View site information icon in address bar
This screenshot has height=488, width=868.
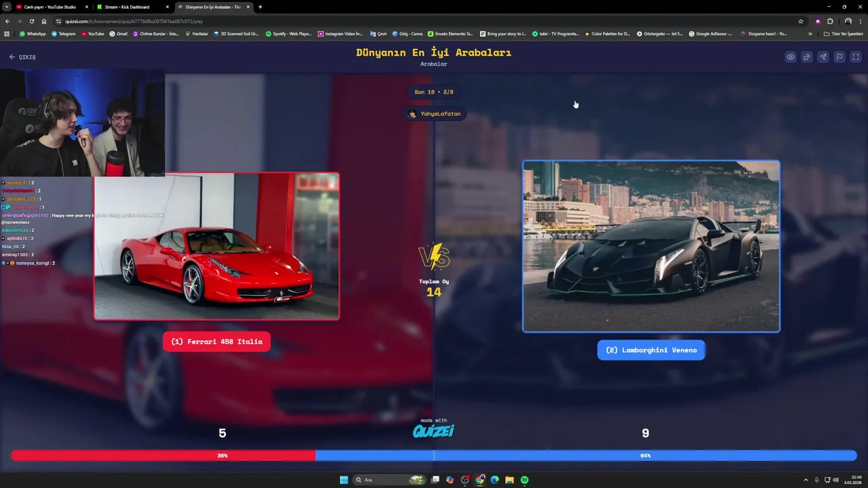[59, 21]
